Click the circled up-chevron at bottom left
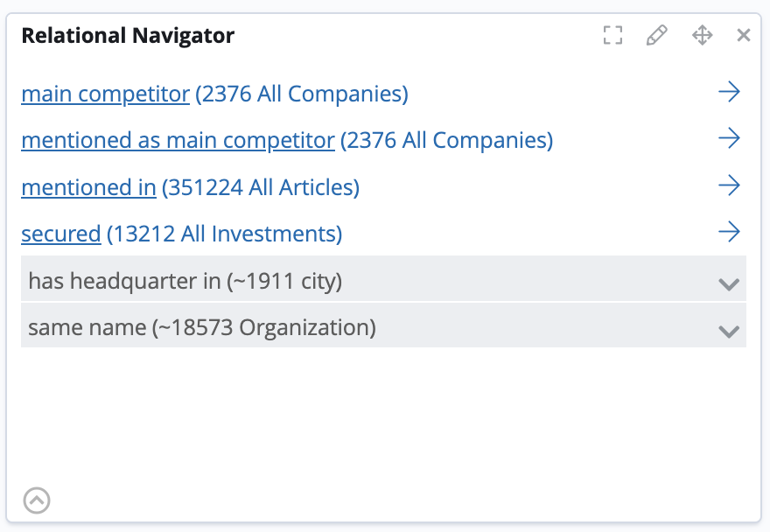This screenshot has width=770, height=532. tap(37, 500)
